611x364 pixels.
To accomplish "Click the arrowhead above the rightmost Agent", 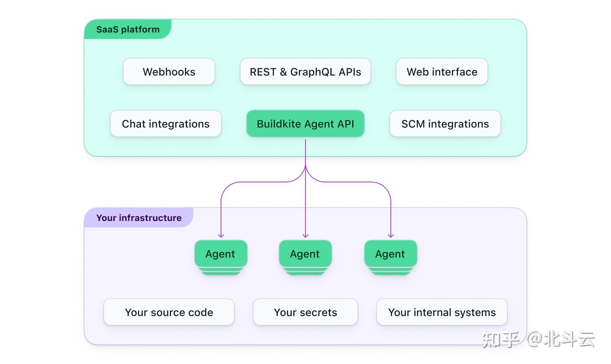I will (x=391, y=235).
